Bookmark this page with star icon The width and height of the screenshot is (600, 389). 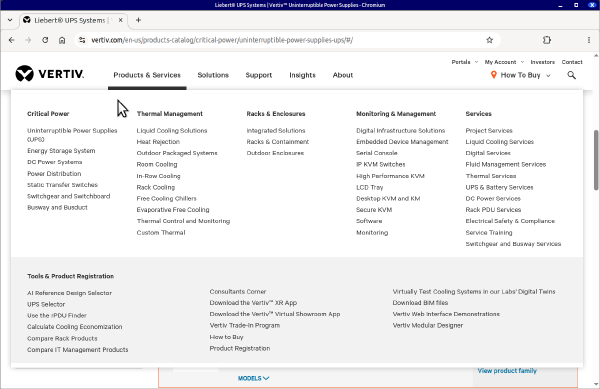tap(489, 40)
